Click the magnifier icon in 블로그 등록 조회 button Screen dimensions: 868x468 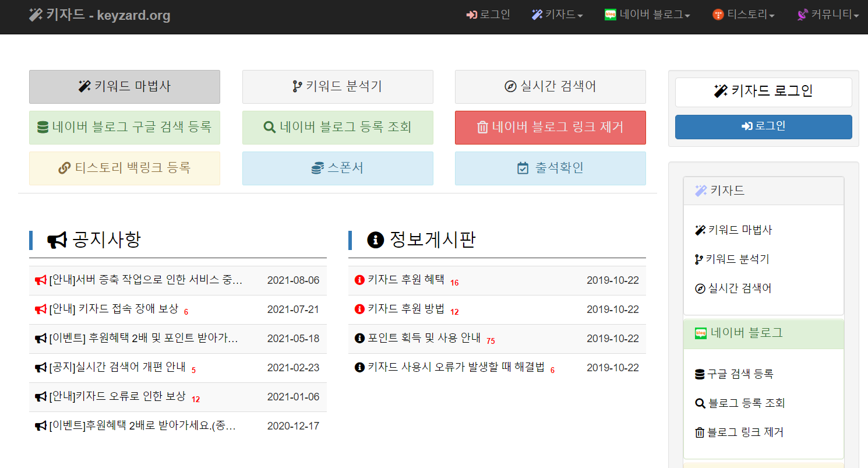coord(270,127)
